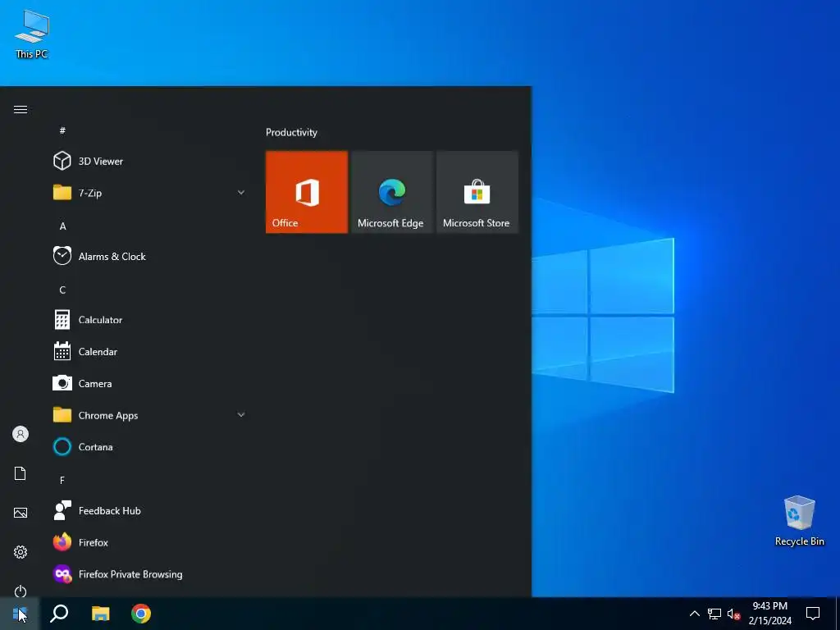Click the # letter header
Screen dimensions: 840x630
(62, 130)
